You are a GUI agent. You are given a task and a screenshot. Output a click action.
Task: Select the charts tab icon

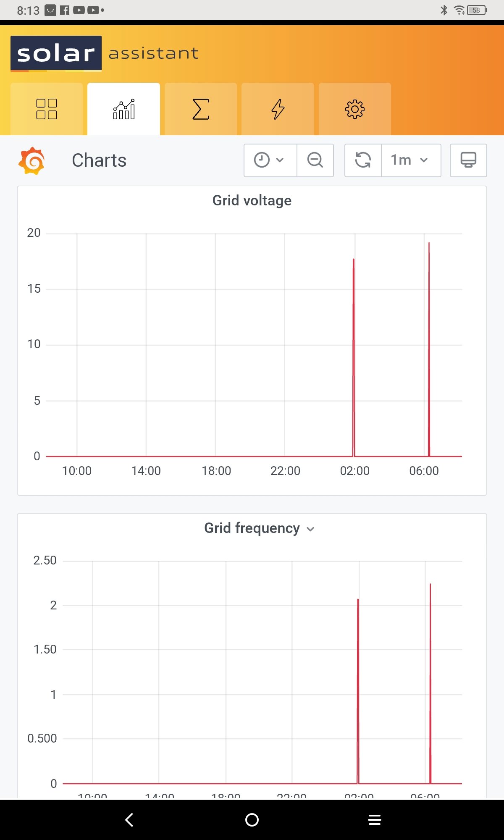point(124,109)
